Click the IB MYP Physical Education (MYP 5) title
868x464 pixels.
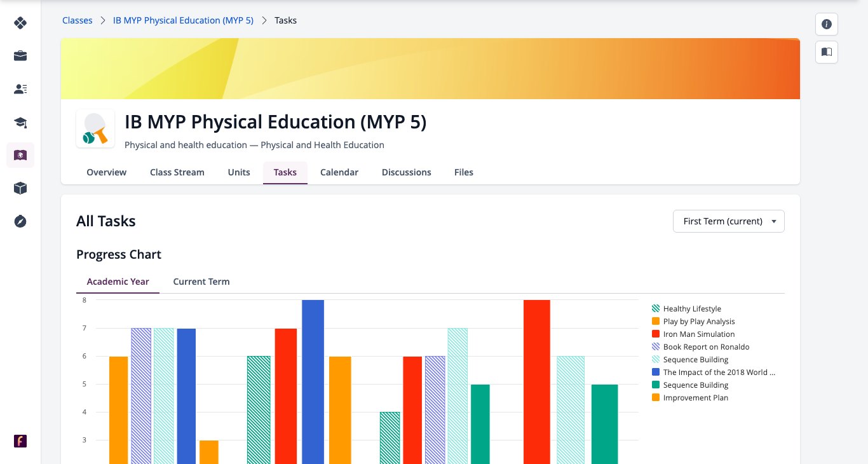coord(275,122)
